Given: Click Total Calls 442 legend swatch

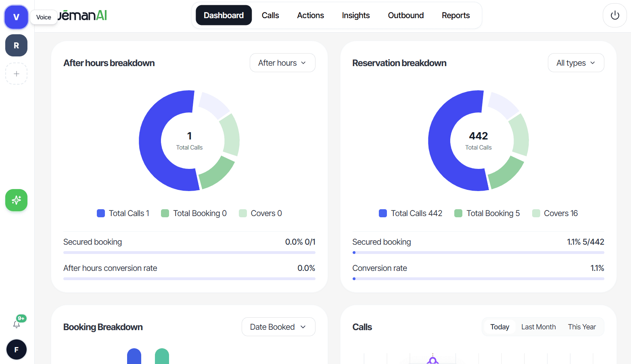Looking at the screenshot, I should pos(383,213).
